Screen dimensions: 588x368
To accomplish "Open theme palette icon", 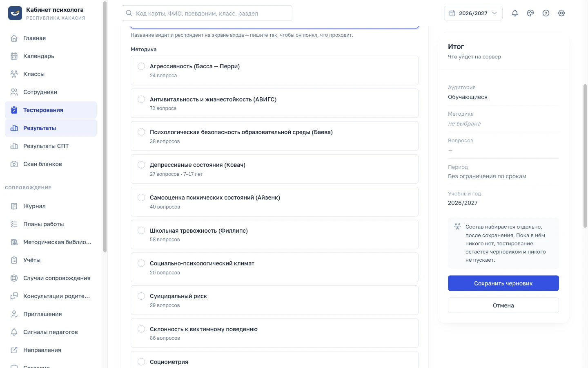I will click(x=530, y=13).
